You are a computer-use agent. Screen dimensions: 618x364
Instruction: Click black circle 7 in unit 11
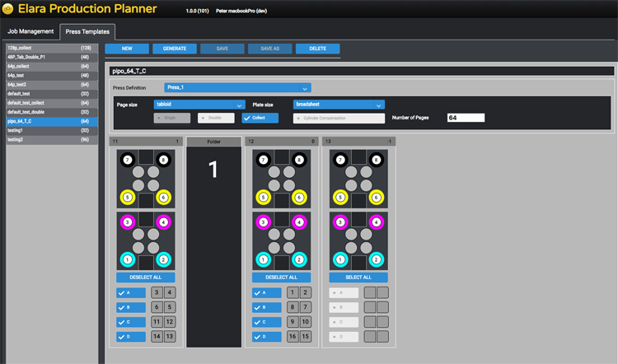(127, 160)
